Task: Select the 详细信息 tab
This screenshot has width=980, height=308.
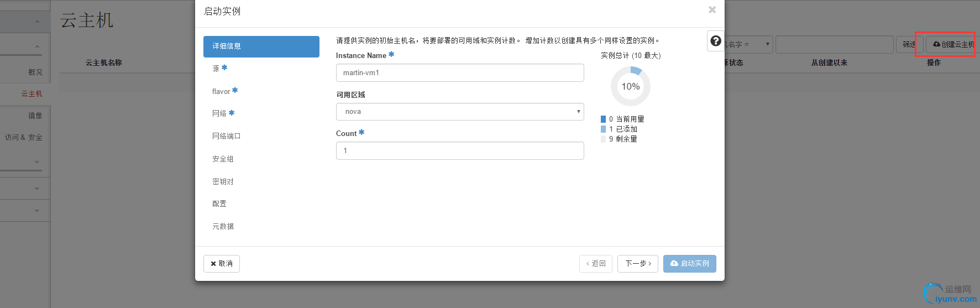Action: tap(261, 46)
